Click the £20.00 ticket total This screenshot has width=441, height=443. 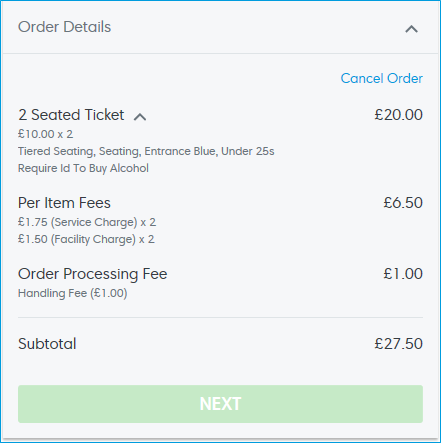coord(398,115)
